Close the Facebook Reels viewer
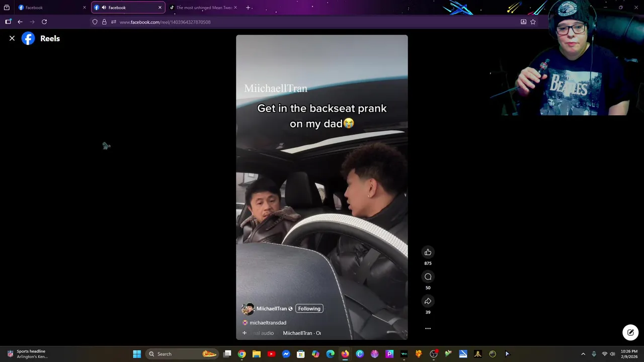The image size is (644, 362). [12, 38]
